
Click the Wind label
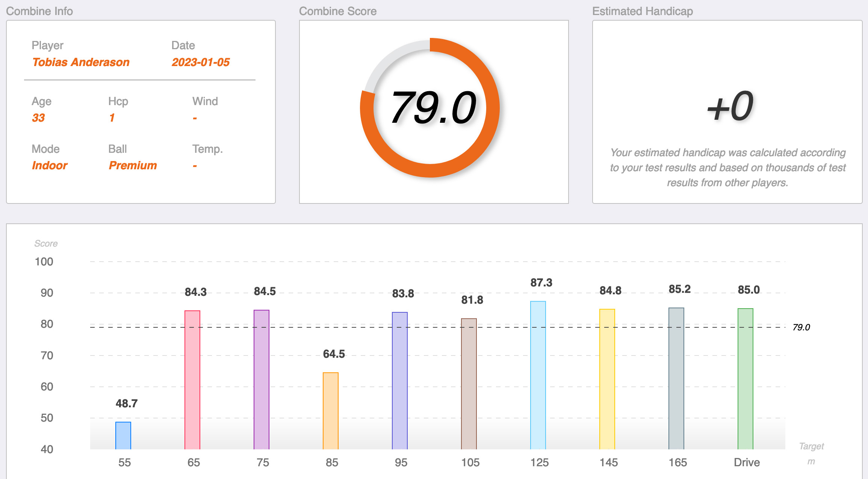point(205,101)
